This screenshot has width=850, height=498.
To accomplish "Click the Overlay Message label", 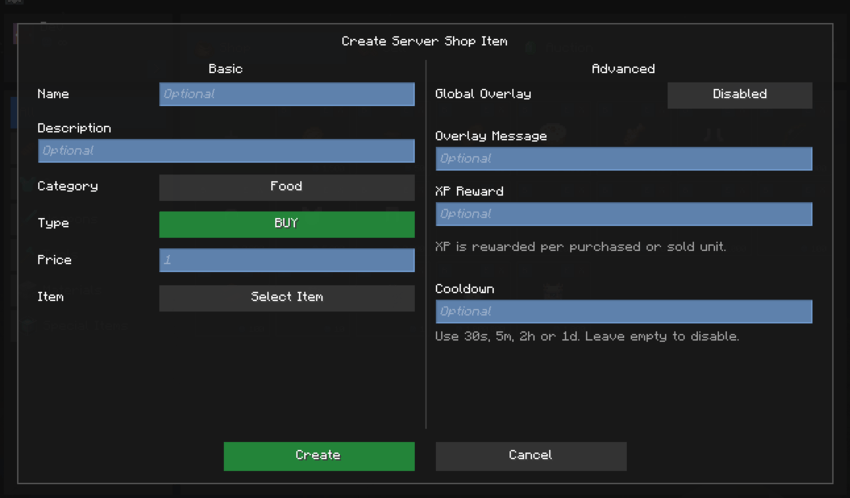I will 491,136.
